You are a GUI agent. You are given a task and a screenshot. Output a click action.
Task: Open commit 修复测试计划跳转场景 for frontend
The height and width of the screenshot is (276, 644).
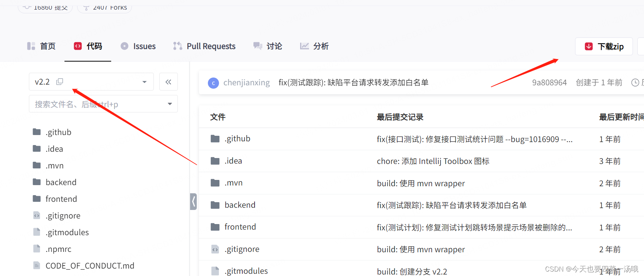475,227
